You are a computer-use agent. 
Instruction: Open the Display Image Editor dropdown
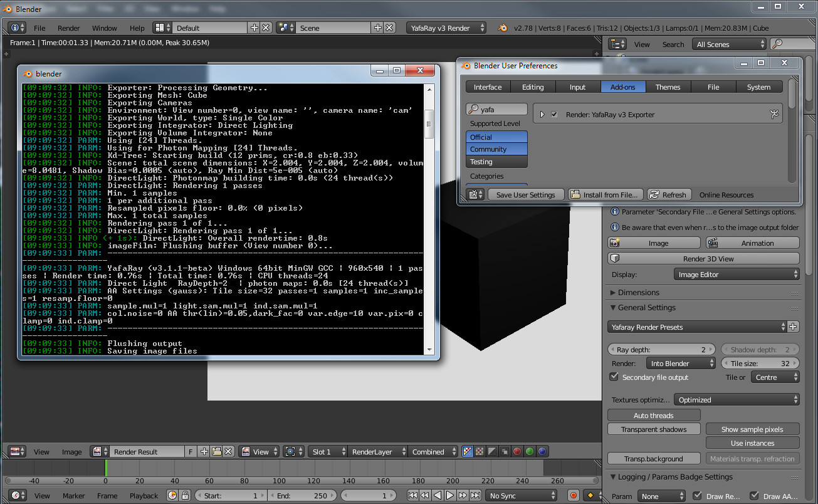click(x=737, y=274)
